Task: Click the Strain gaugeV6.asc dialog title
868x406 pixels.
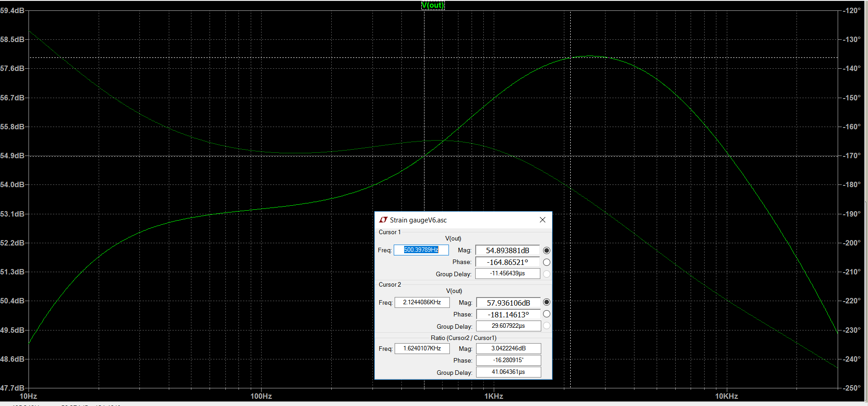Action: pyautogui.click(x=418, y=220)
